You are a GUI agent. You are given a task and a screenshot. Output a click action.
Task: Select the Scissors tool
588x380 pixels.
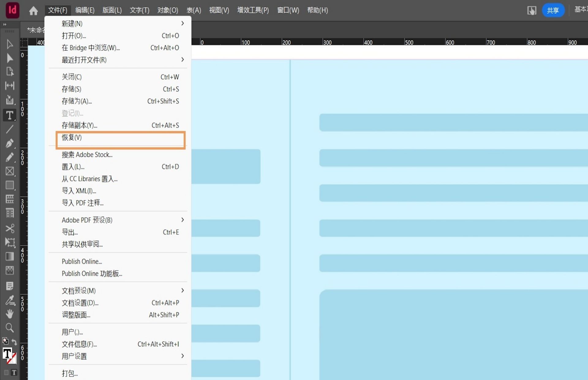tap(9, 228)
